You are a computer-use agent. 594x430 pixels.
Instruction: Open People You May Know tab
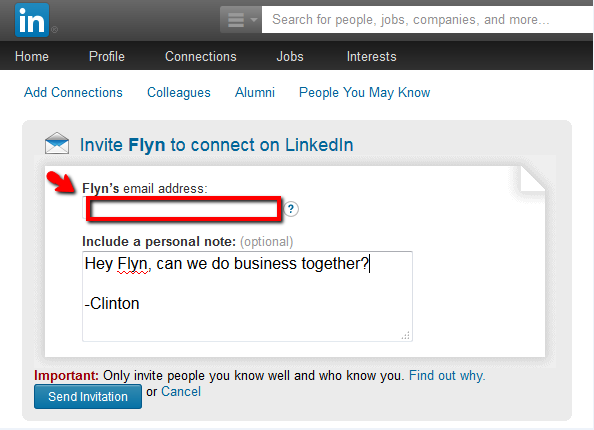click(364, 92)
